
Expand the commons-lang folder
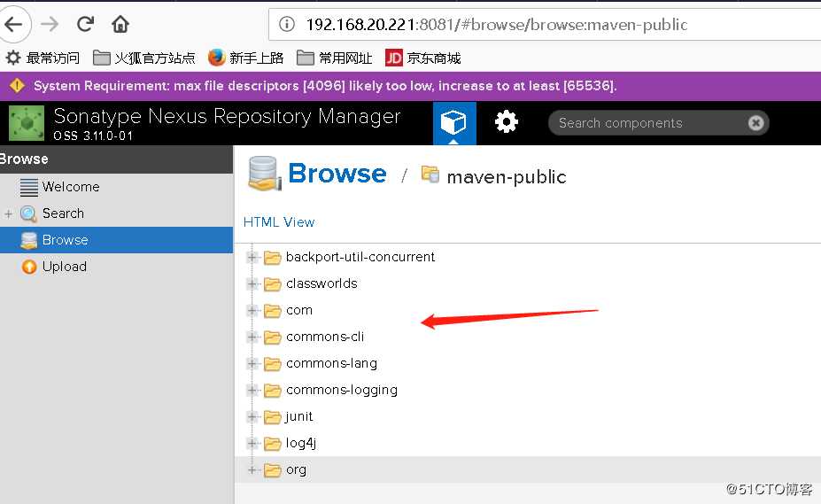point(252,363)
